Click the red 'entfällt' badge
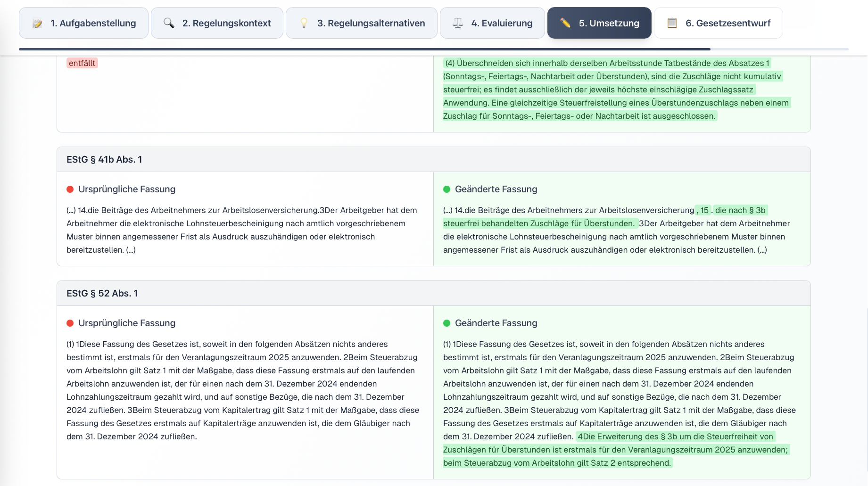 point(82,63)
